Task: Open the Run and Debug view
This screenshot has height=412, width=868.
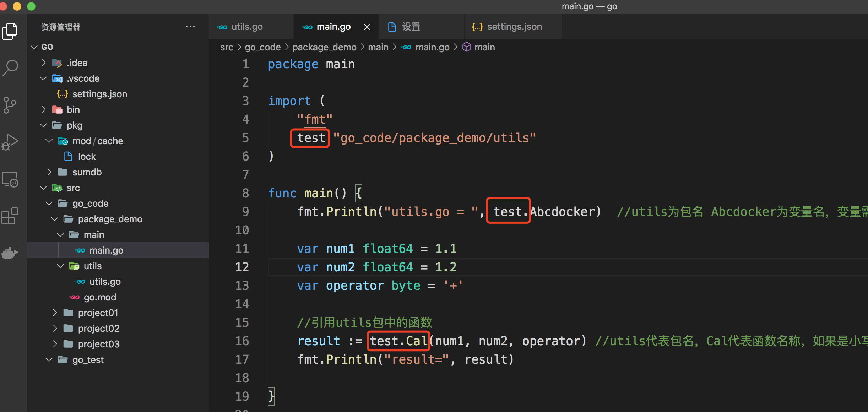Action: click(x=10, y=142)
